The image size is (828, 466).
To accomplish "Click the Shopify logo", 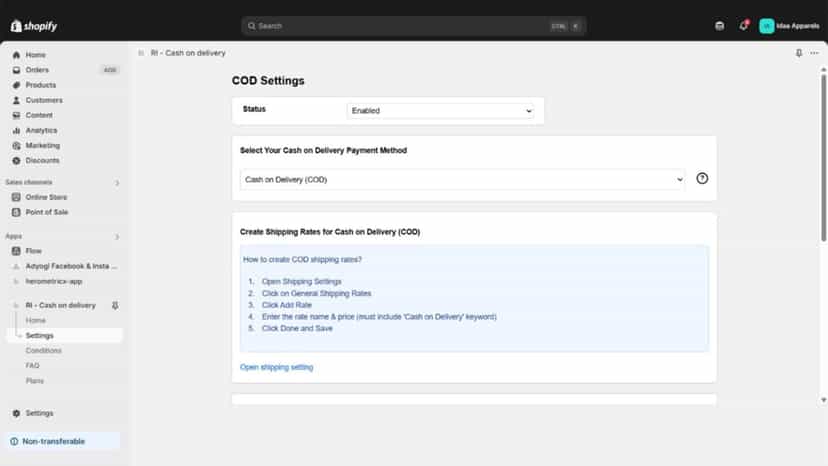I will [34, 26].
